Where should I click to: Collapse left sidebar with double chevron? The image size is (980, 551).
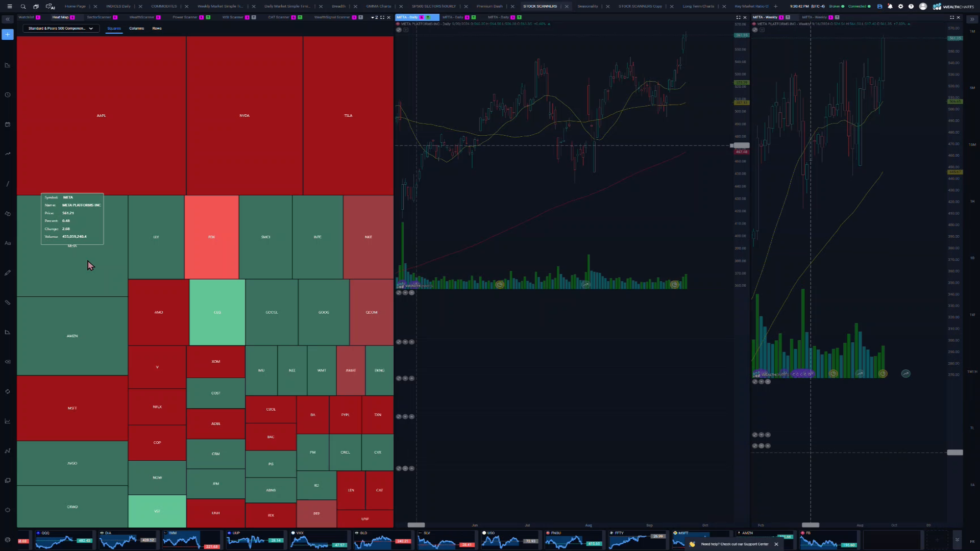[x=7, y=19]
